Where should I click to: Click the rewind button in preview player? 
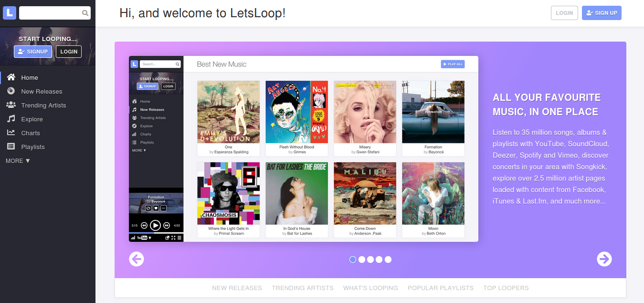(x=144, y=225)
